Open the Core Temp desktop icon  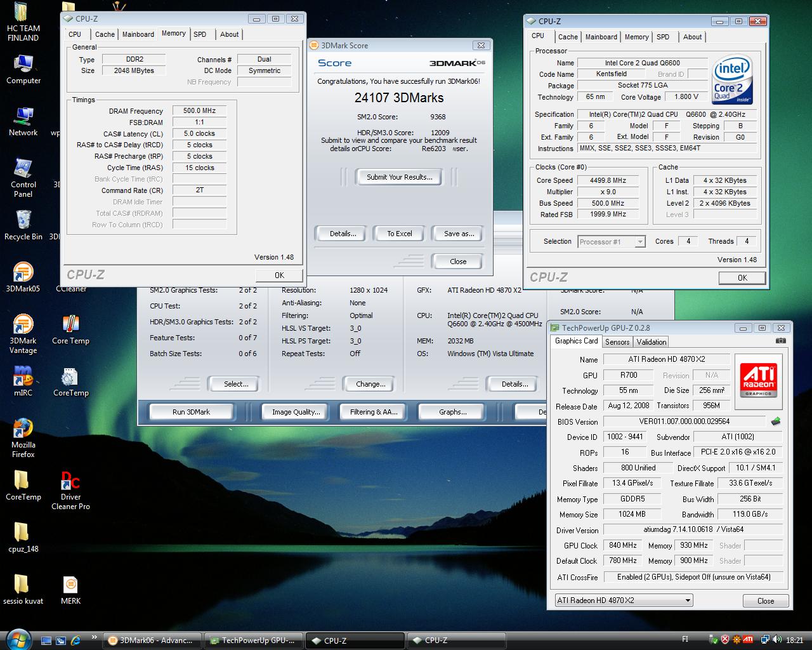point(70,325)
